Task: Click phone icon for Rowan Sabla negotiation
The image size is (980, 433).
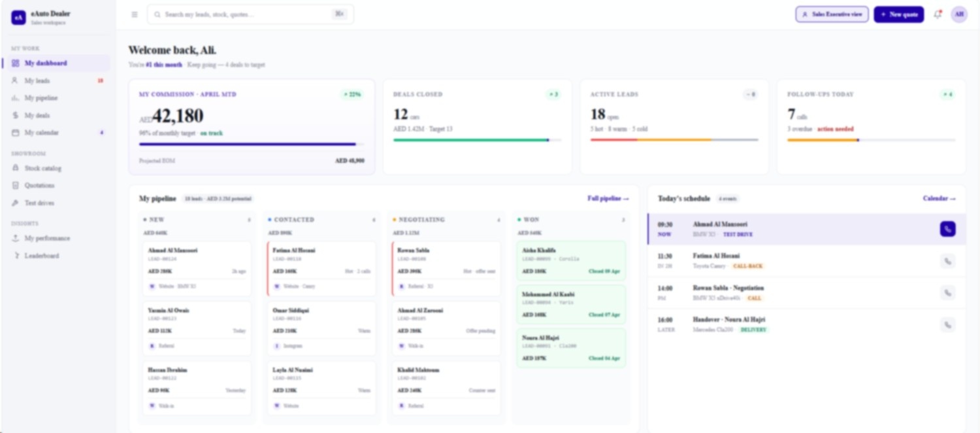Action: coord(947,292)
